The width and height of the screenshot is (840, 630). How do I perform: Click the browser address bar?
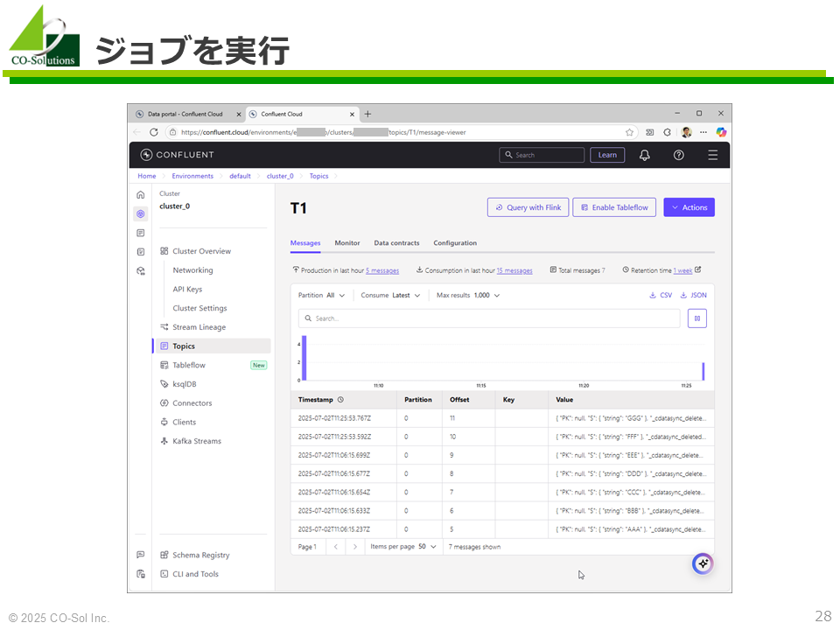pos(402,132)
